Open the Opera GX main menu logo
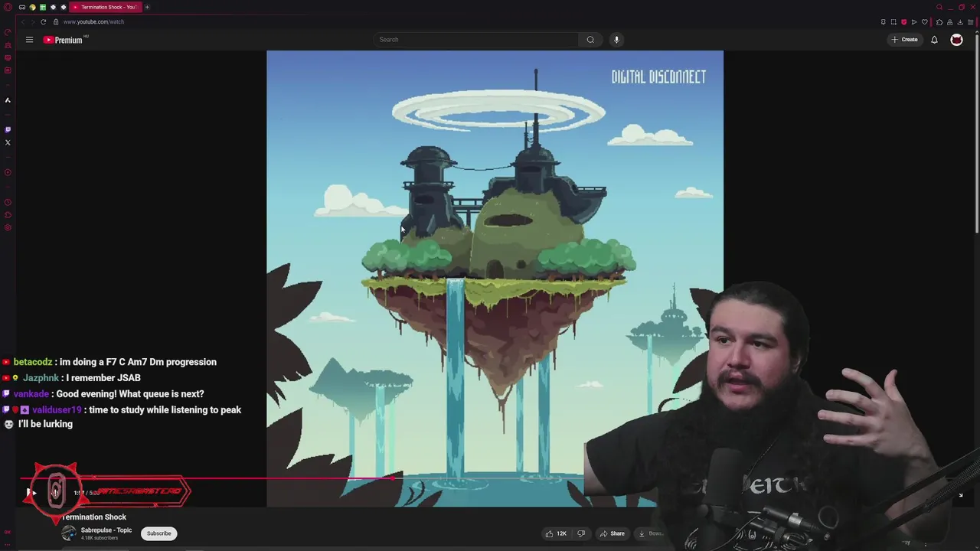This screenshot has width=980, height=551. [8, 7]
